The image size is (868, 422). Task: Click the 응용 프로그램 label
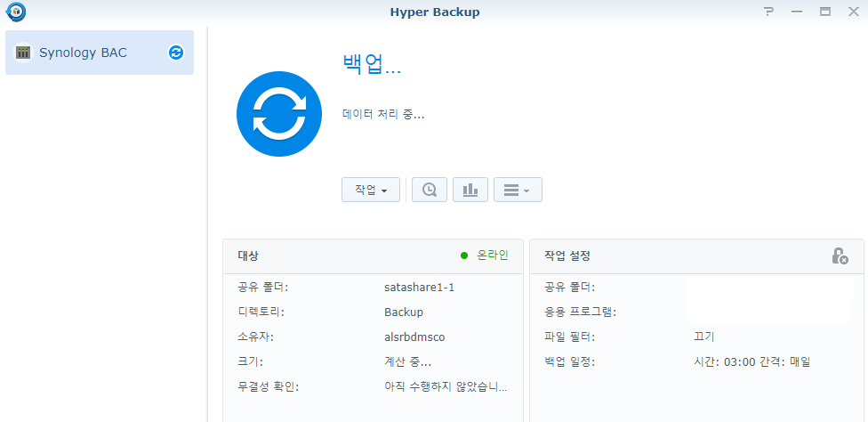point(581,312)
